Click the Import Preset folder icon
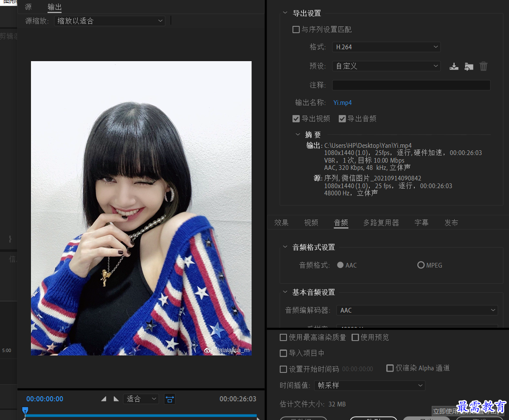Screen dimensions: 509x420 point(469,67)
